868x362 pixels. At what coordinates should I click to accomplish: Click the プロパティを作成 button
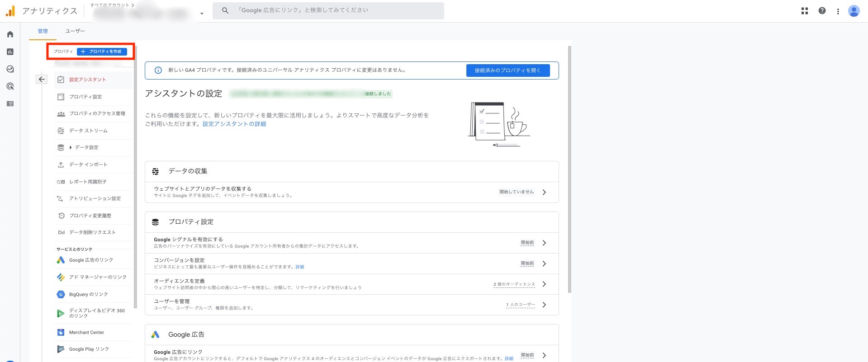coord(102,52)
